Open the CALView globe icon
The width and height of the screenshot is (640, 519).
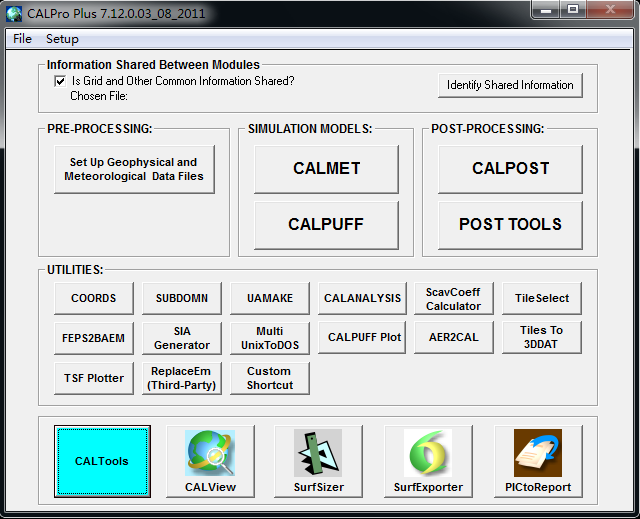click(x=210, y=453)
